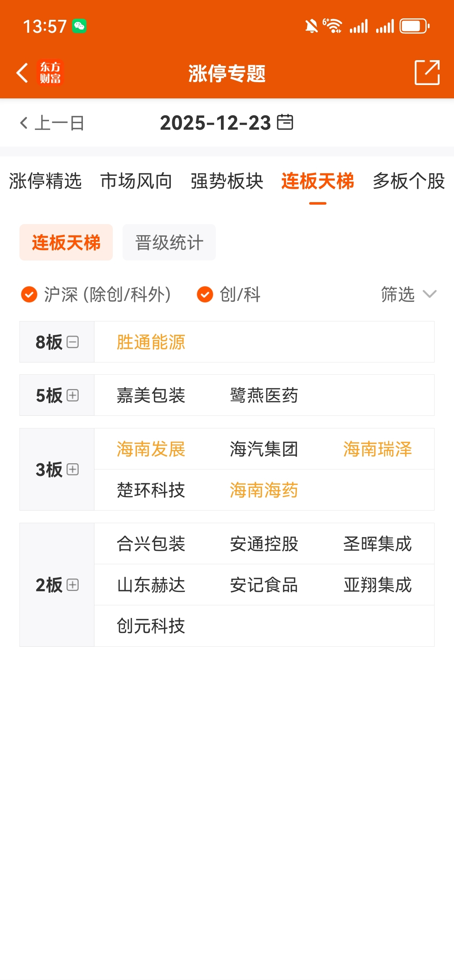Viewport: 454px width, 980px height.
Task: Go to previous day 上一日
Action: (x=52, y=123)
